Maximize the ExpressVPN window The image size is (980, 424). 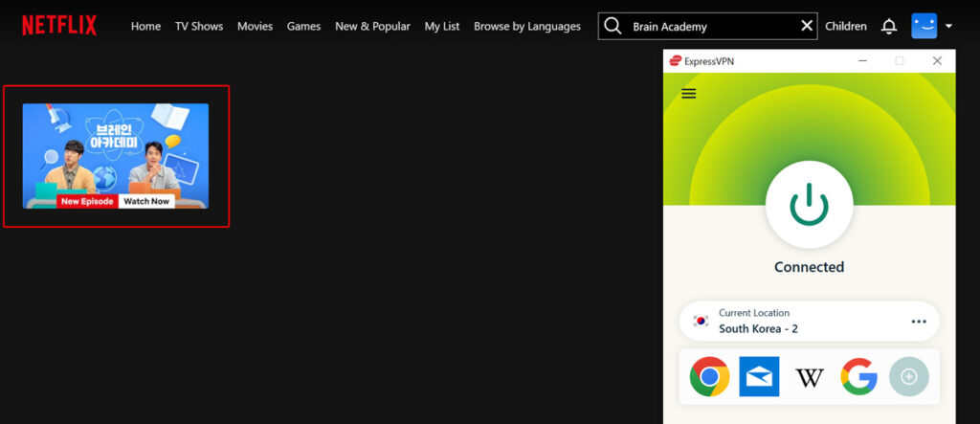pos(900,60)
